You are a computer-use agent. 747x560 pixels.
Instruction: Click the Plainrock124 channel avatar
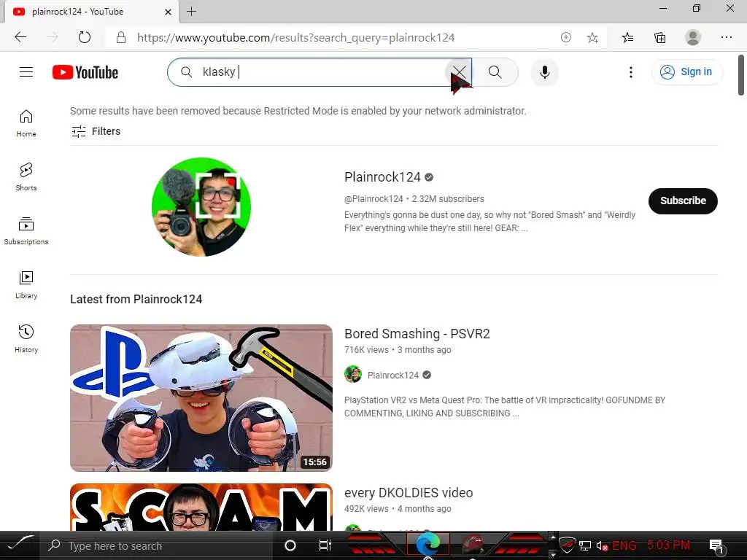pos(201,207)
